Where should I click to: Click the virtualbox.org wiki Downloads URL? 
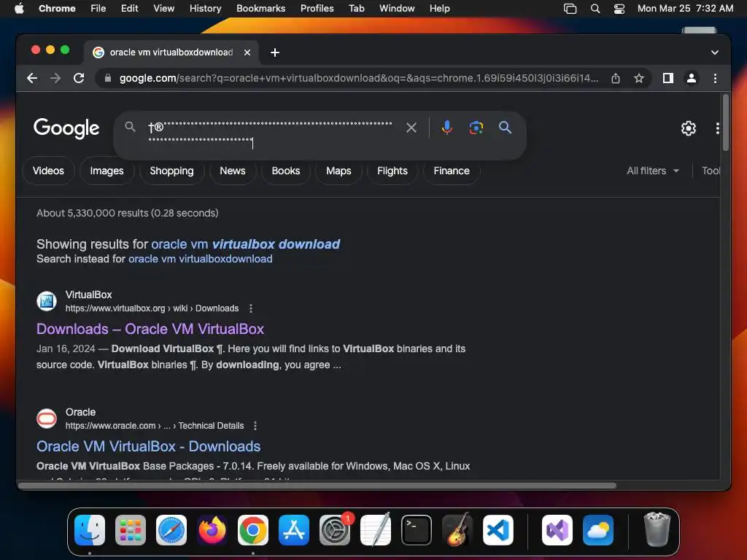coord(152,308)
